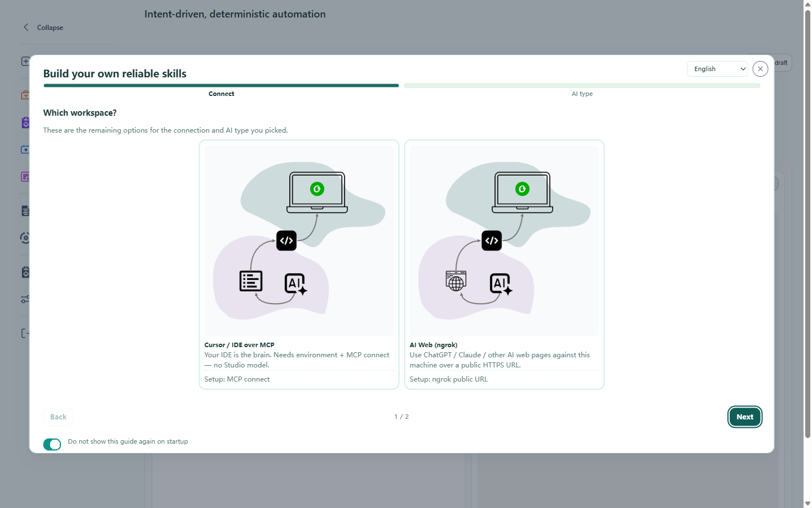Click the Setup: ngrok public URL text
Image resolution: width=812 pixels, height=508 pixels.
448,379
